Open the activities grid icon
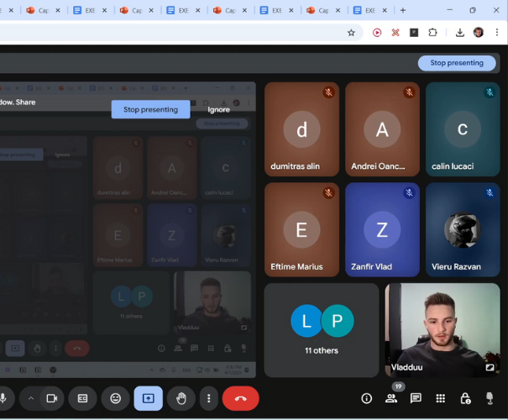The width and height of the screenshot is (508, 420). [x=440, y=398]
